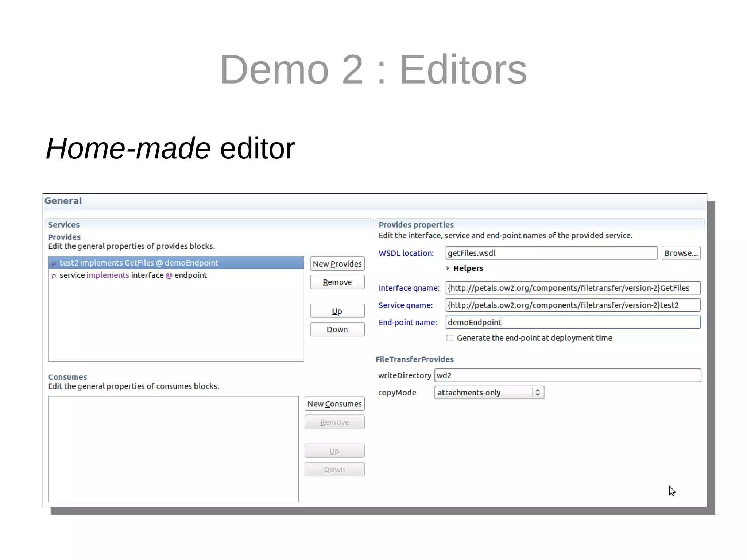The width and height of the screenshot is (747, 560).
Task: Click the FileTransferProvides heading
Action: tap(414, 359)
